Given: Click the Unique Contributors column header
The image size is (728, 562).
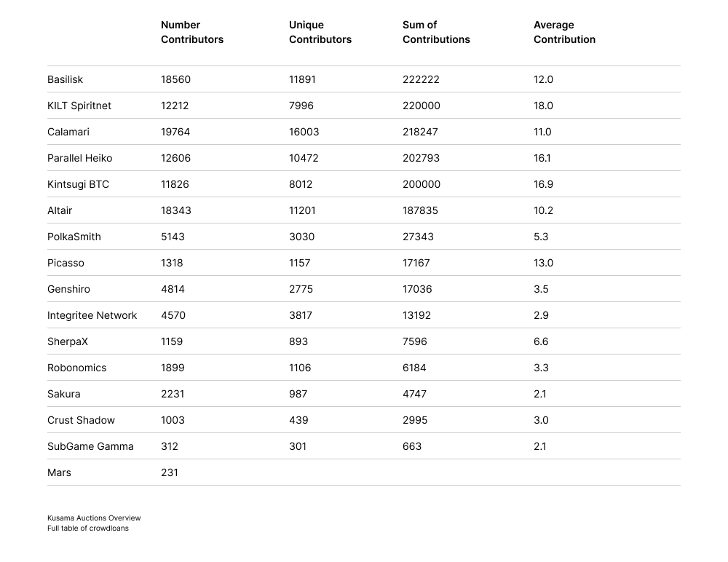Looking at the screenshot, I should [x=320, y=32].
